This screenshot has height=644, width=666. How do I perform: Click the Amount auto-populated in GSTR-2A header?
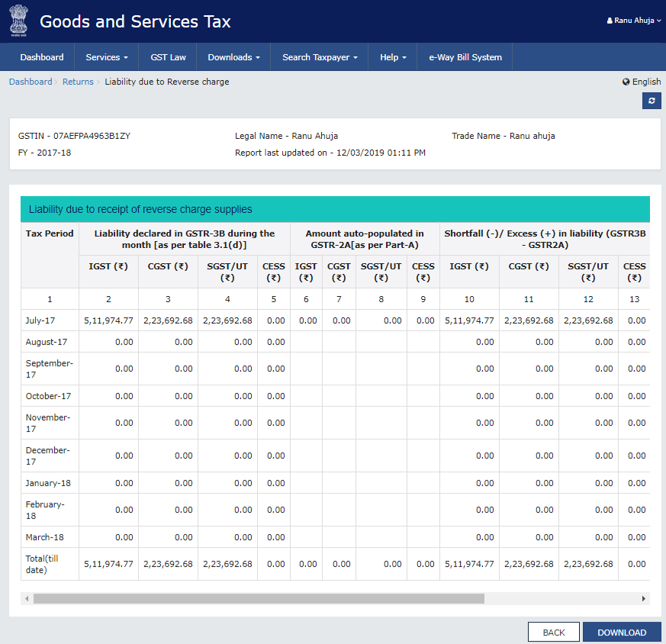pos(365,239)
